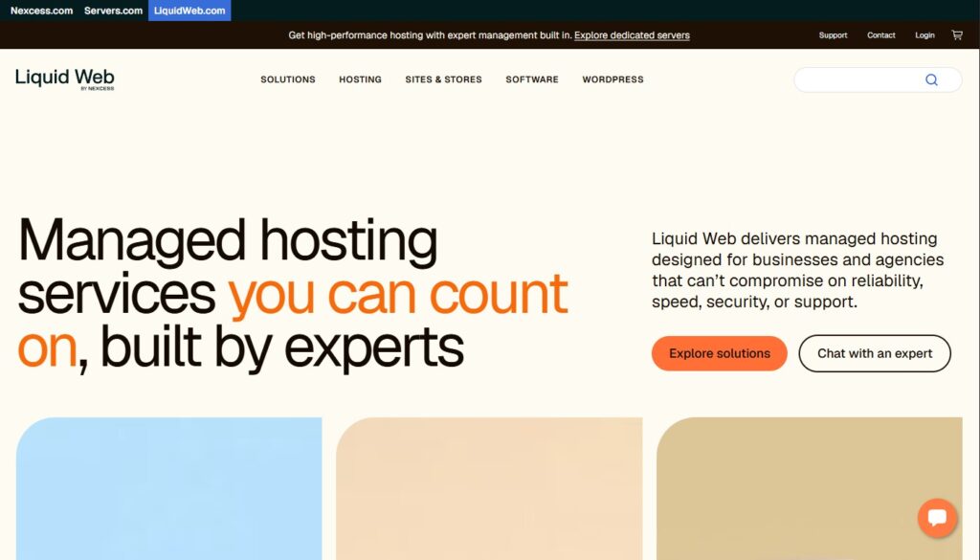
Task: Open the WordPress menu
Action: coord(612,79)
